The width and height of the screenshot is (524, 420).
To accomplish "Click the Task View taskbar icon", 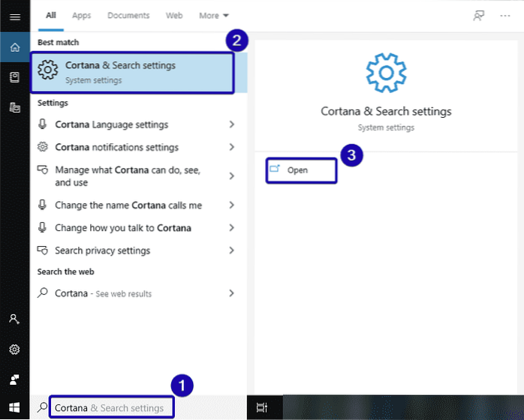I will coord(261,408).
